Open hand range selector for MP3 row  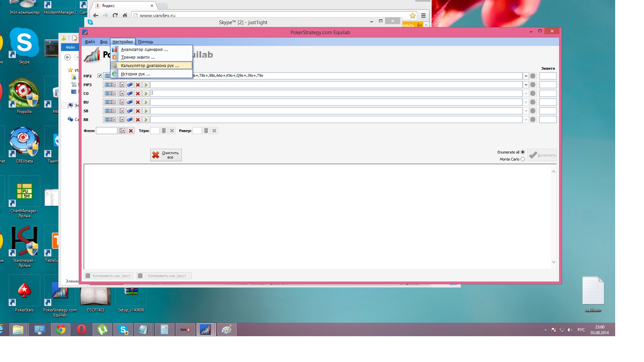[x=110, y=85]
